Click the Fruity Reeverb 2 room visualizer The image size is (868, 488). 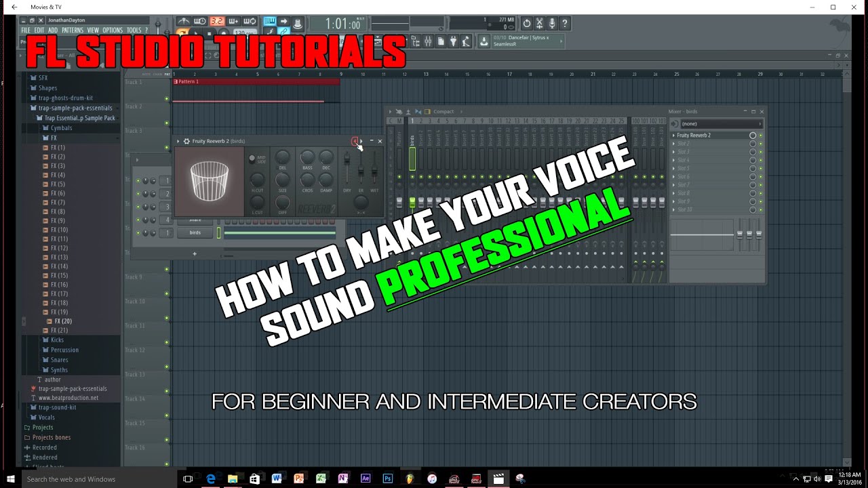pyautogui.click(x=209, y=181)
